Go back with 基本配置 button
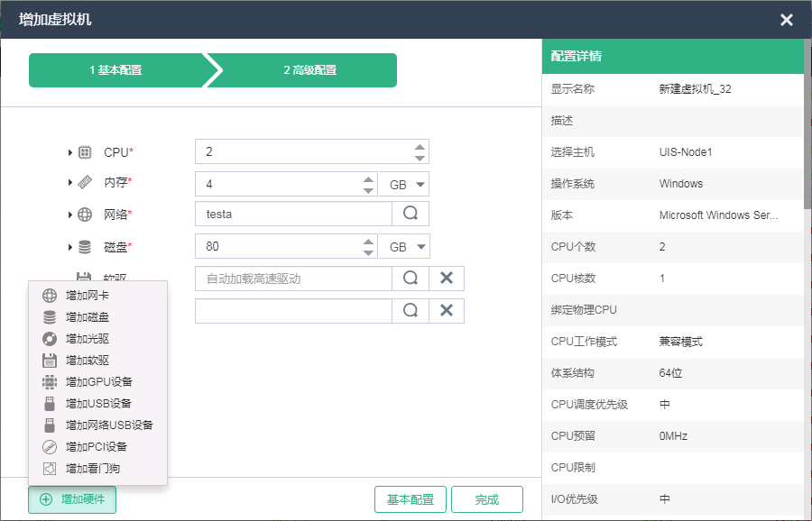The height and width of the screenshot is (521, 812). coord(411,499)
